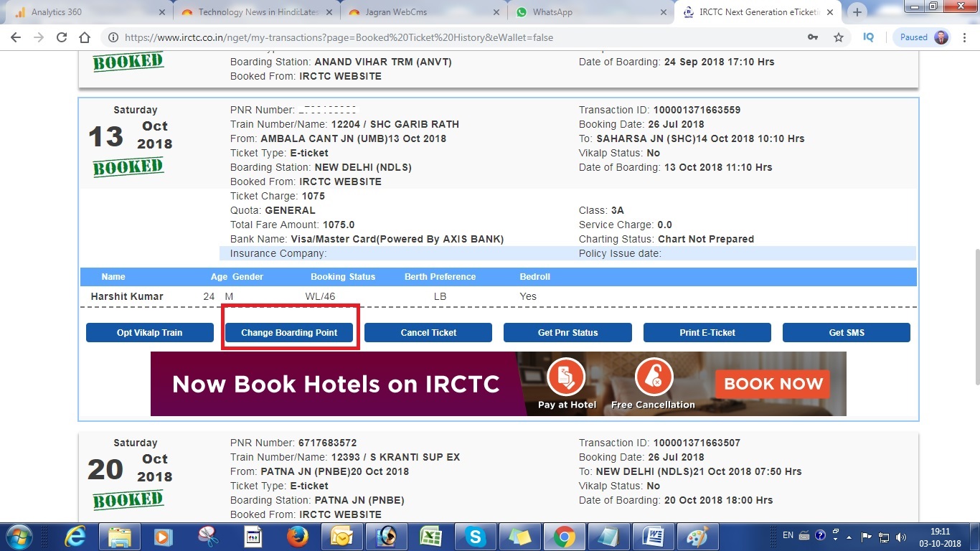The height and width of the screenshot is (551, 980).
Task: Click the IQ extension icon
Action: pyautogui.click(x=869, y=37)
